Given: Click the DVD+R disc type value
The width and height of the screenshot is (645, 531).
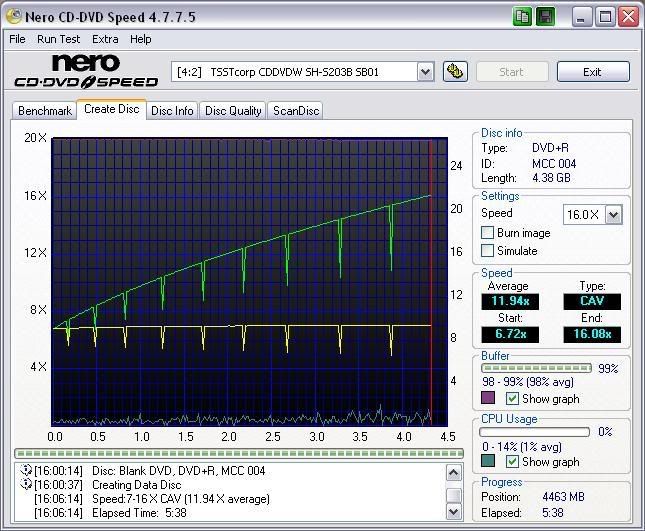Looking at the screenshot, I should [x=550, y=148].
